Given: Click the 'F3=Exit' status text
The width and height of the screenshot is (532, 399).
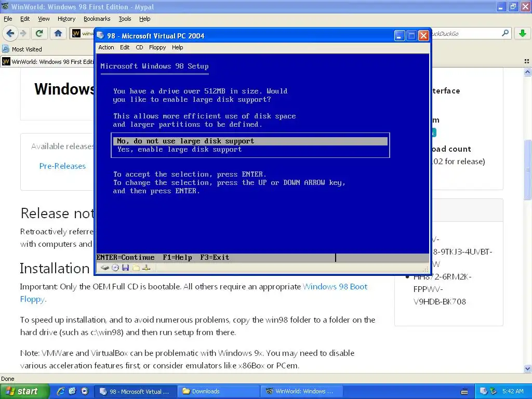Looking at the screenshot, I should 215,258.
